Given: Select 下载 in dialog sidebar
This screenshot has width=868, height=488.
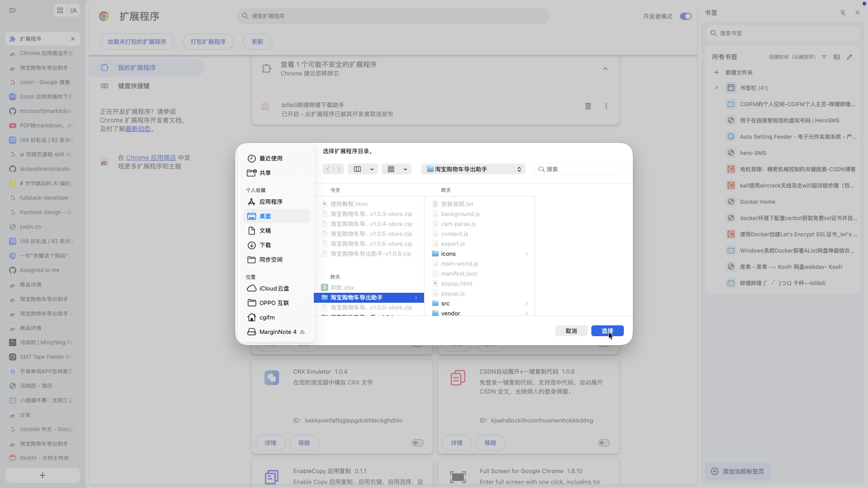Looking at the screenshot, I should point(276,245).
